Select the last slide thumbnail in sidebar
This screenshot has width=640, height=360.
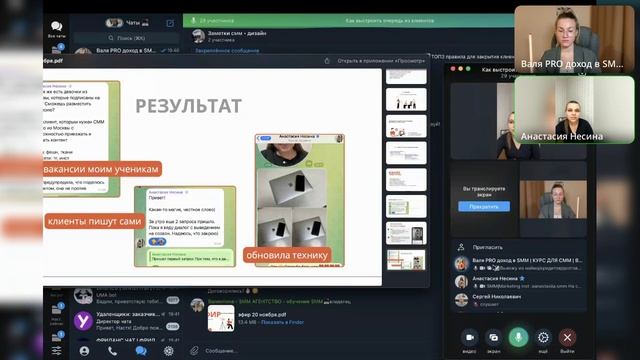406,260
